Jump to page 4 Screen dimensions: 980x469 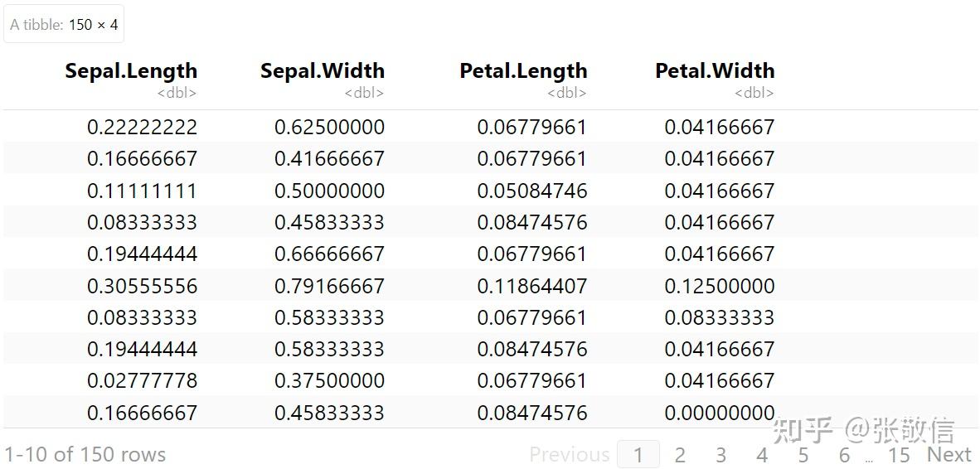click(762, 455)
